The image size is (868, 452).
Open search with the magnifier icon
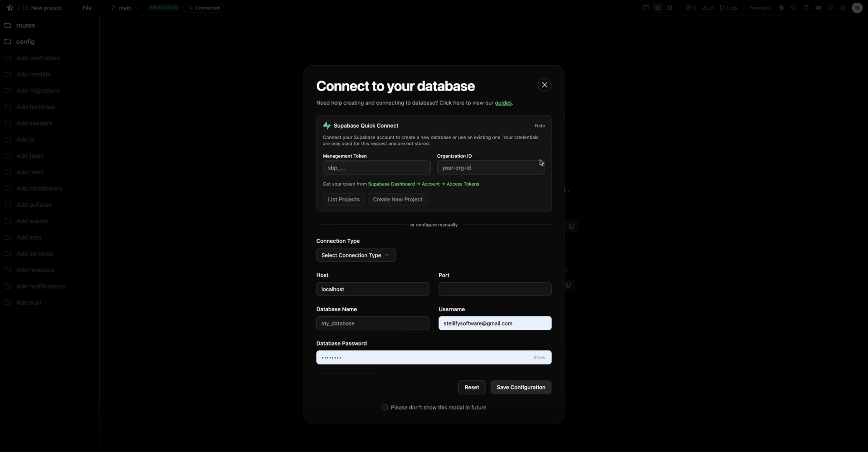[793, 7]
